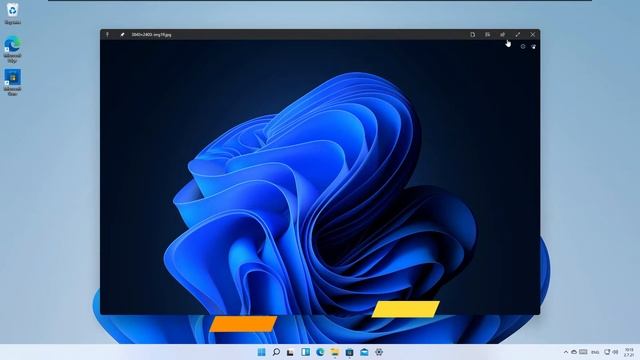This screenshot has height=360, width=640.
Task: Select the blue desktop shortcut below Edge
Action: (13, 83)
